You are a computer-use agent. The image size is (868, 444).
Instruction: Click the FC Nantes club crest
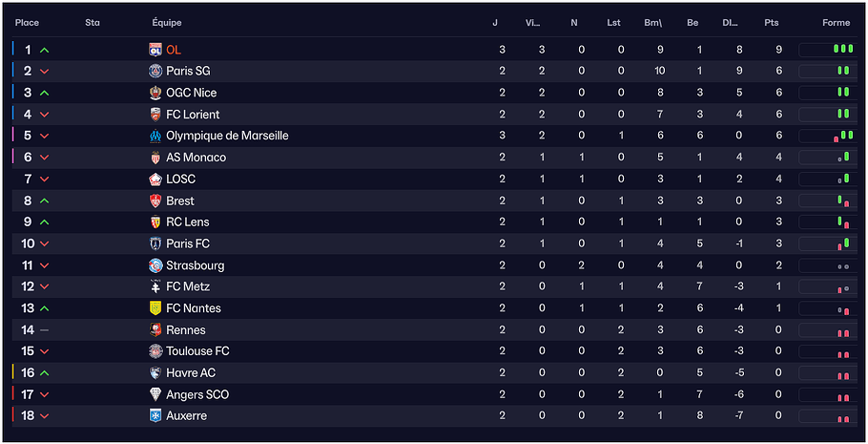coord(155,308)
